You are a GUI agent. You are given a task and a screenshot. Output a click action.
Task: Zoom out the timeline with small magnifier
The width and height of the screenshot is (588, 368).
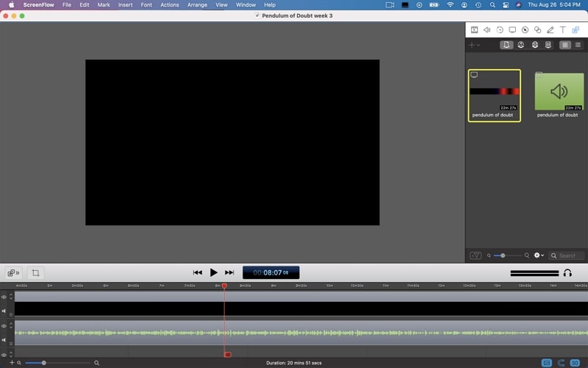click(x=19, y=363)
